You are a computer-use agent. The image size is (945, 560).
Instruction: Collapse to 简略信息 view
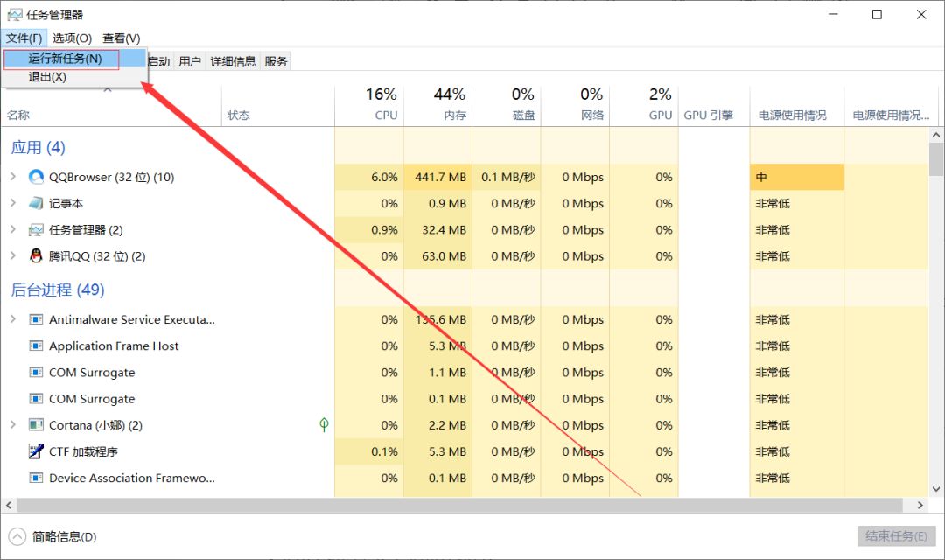pos(17,536)
